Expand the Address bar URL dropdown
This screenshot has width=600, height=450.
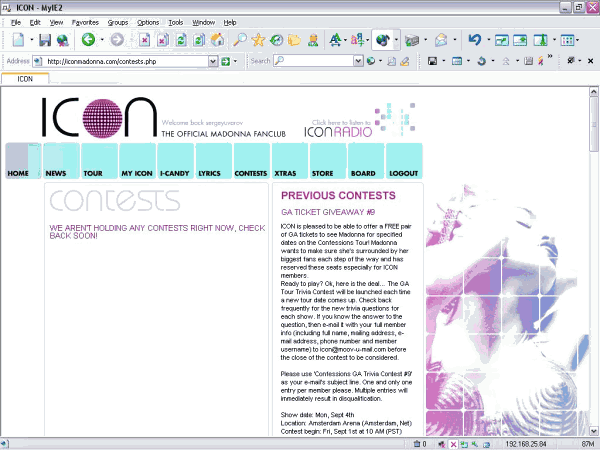pyautogui.click(x=213, y=61)
